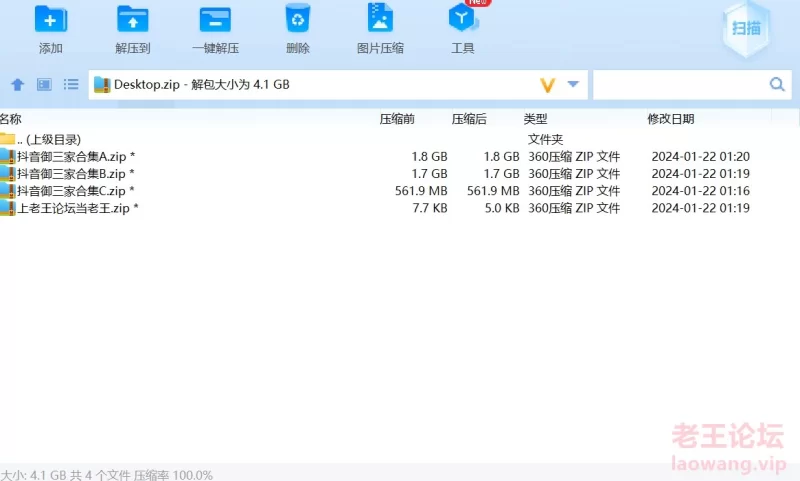Image resolution: width=800 pixels, height=481 pixels.
Task: Switch to list view icon
Action: point(71,84)
